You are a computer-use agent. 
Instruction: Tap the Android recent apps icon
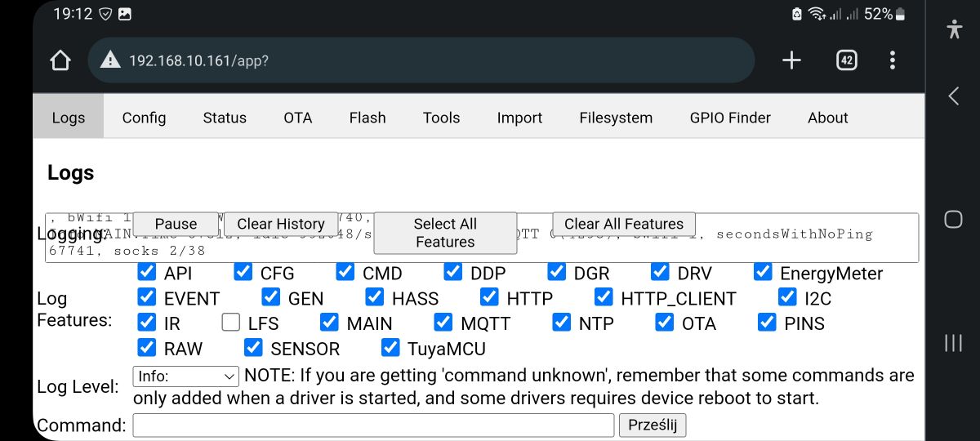click(x=953, y=342)
